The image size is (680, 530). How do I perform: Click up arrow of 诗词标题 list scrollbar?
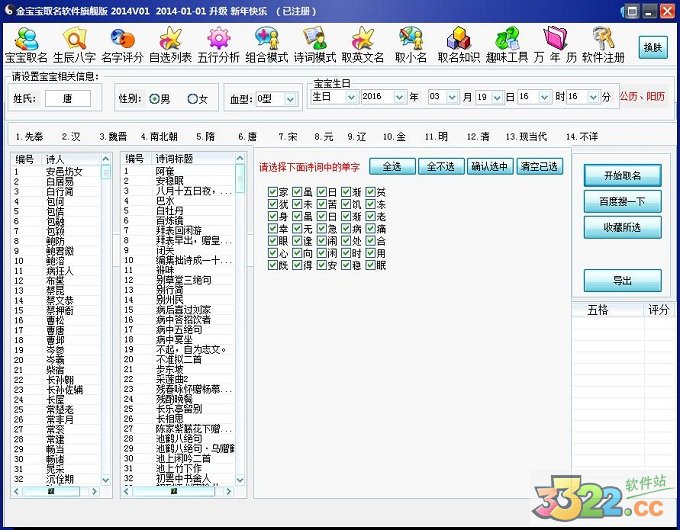coord(240,158)
